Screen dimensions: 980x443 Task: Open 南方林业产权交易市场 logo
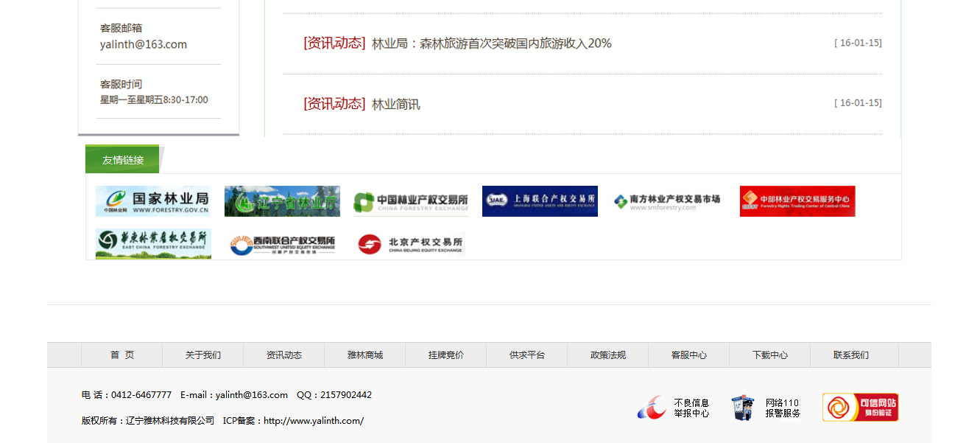[668, 201]
